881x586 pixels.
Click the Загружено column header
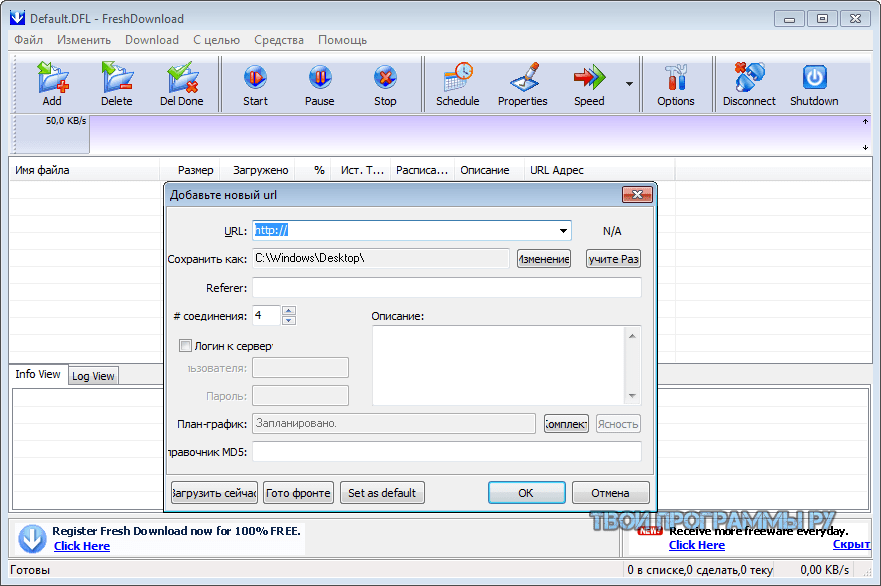(x=258, y=170)
